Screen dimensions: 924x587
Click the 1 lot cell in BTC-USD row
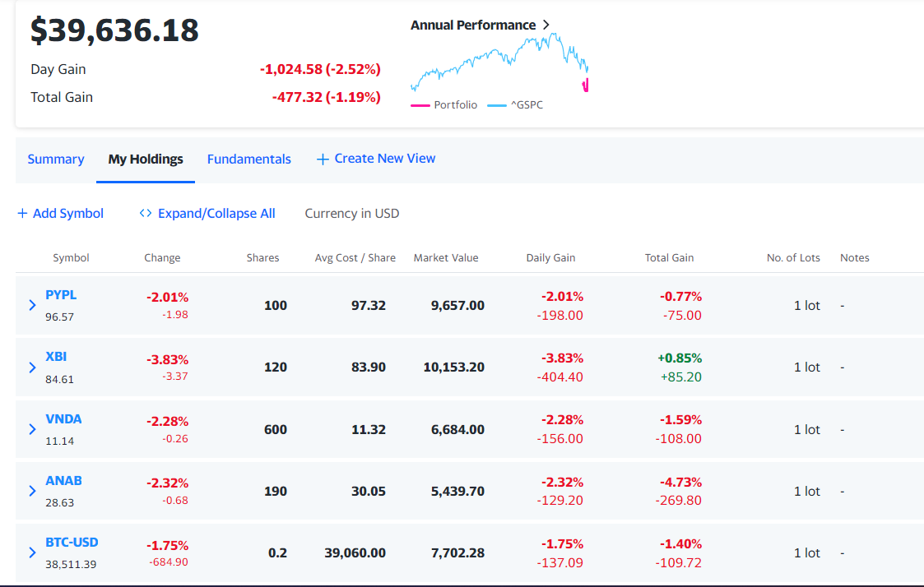click(x=806, y=552)
